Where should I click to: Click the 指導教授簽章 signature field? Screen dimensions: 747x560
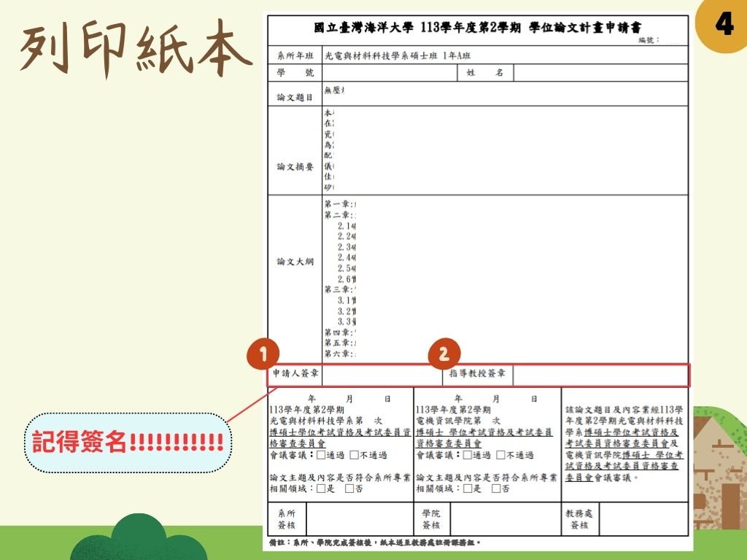[x=600, y=375]
